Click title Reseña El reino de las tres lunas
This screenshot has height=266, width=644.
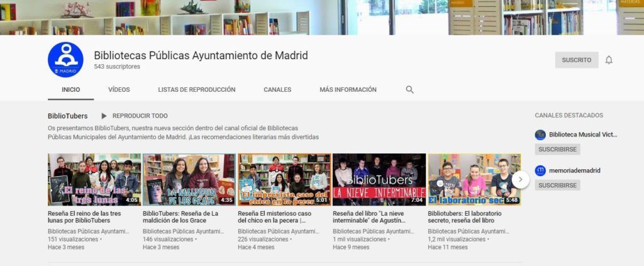click(84, 217)
